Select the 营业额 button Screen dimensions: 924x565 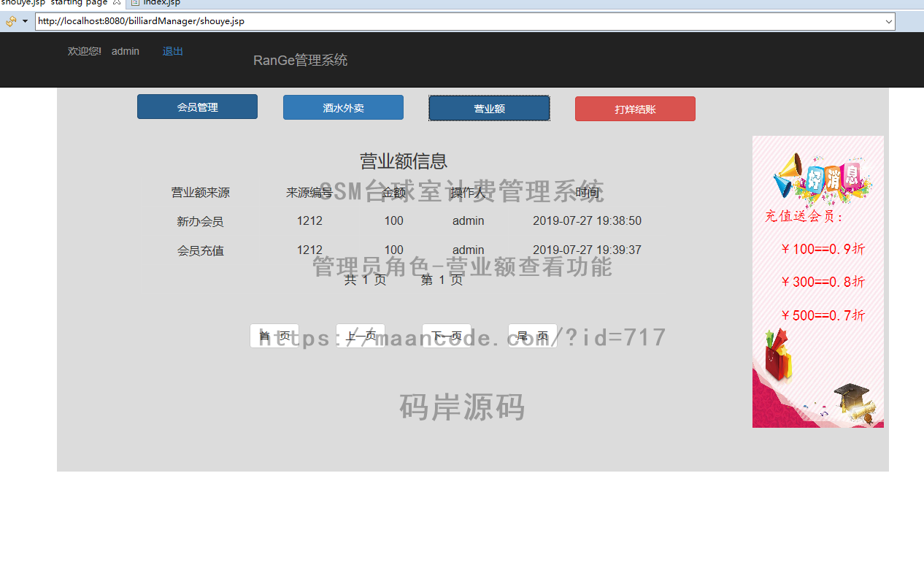tap(489, 108)
